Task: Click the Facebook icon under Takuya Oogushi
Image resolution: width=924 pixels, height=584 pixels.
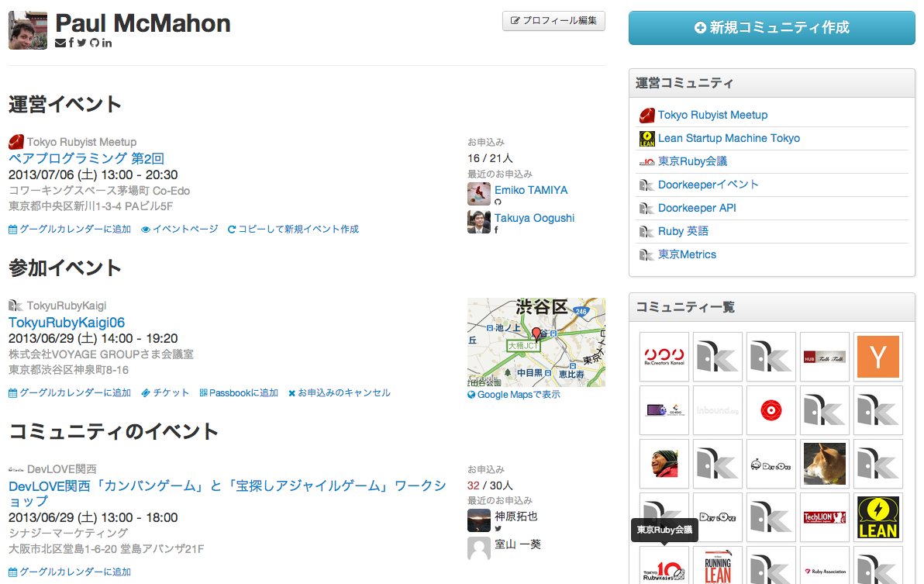Action: 497,230
